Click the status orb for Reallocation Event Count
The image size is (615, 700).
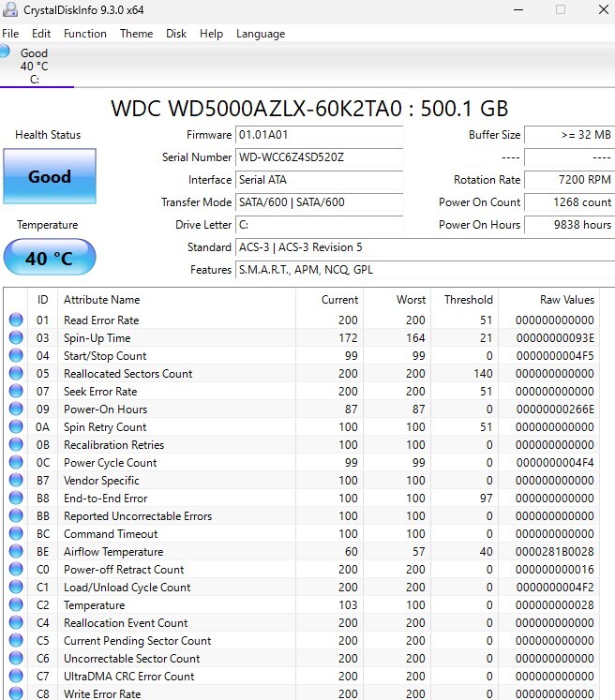[16, 622]
